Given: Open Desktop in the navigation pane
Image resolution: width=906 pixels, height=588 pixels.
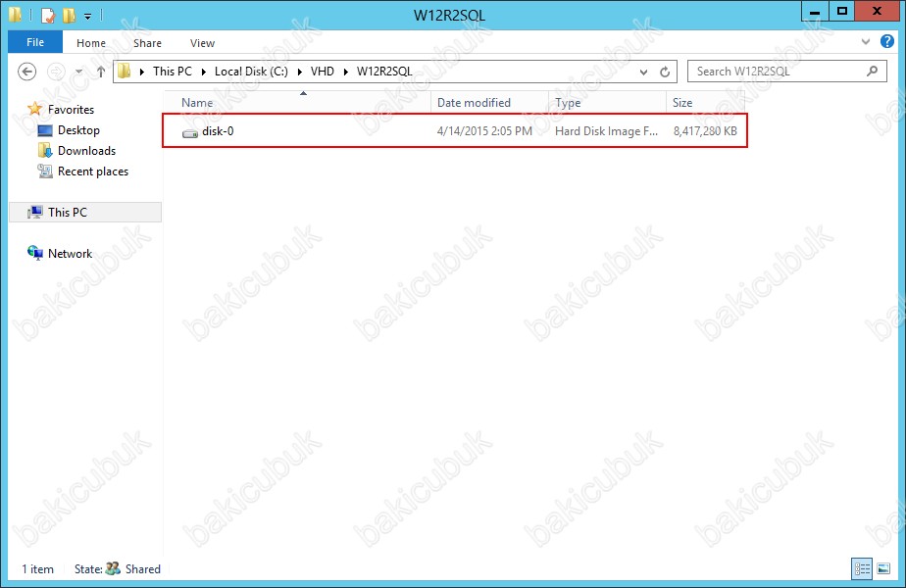Looking at the screenshot, I should 78,130.
